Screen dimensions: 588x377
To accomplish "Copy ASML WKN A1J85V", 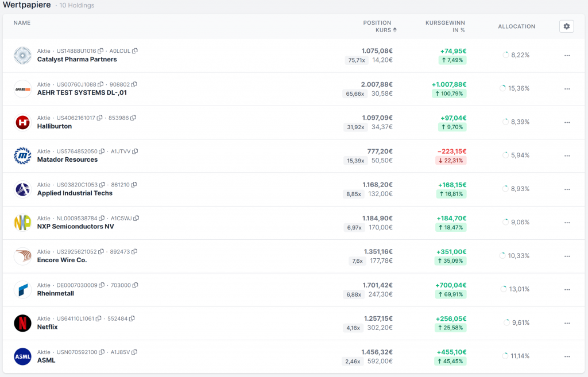I will click(134, 352).
